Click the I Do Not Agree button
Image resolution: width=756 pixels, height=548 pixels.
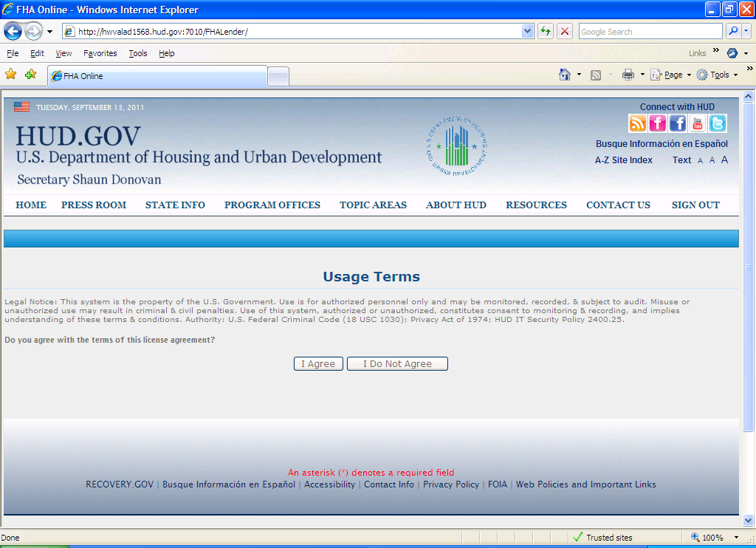[x=397, y=363]
